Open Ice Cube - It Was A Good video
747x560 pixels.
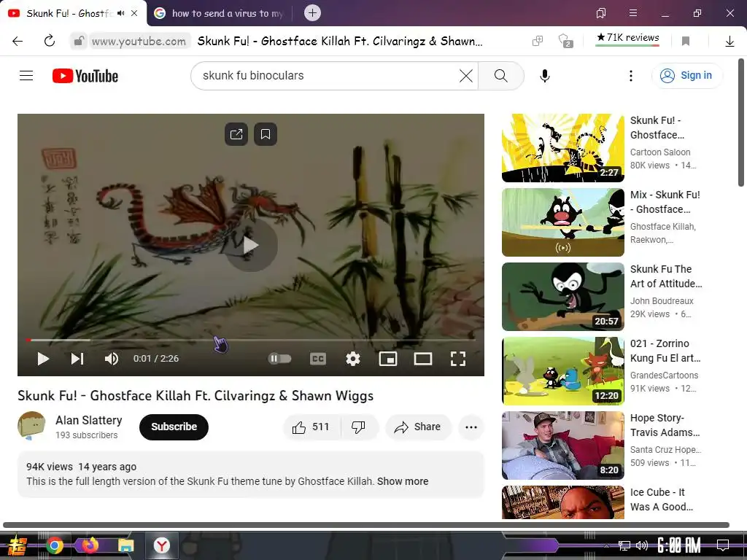[x=562, y=502]
